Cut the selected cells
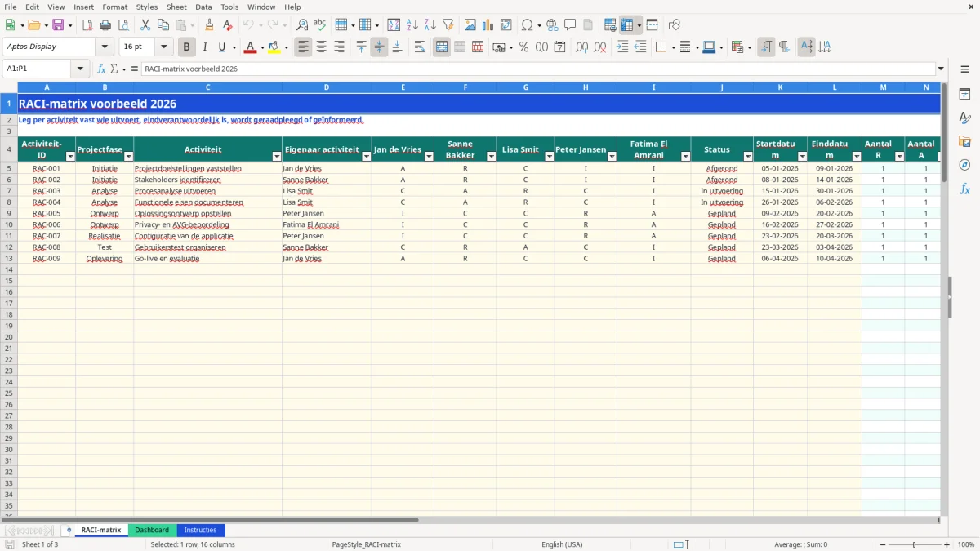 tap(145, 25)
